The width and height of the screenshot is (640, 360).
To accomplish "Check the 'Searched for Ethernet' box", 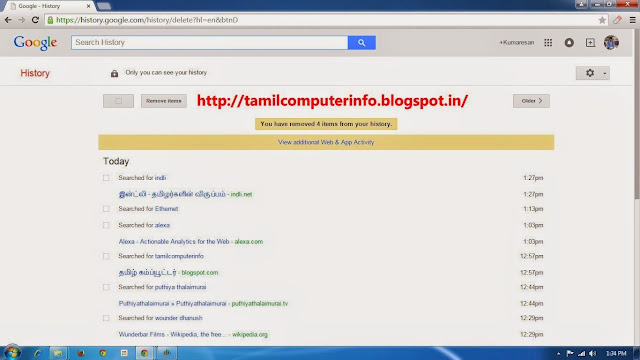I will pos(106,209).
